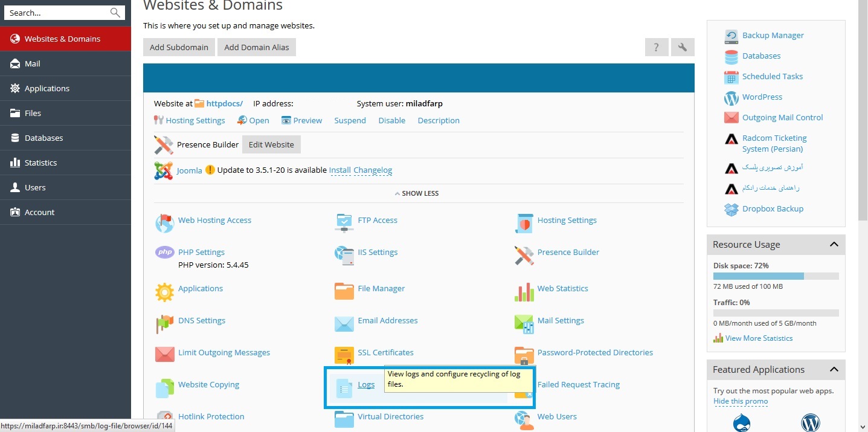Collapse the Resource Usage panel
The width and height of the screenshot is (868, 432).
coord(834,245)
